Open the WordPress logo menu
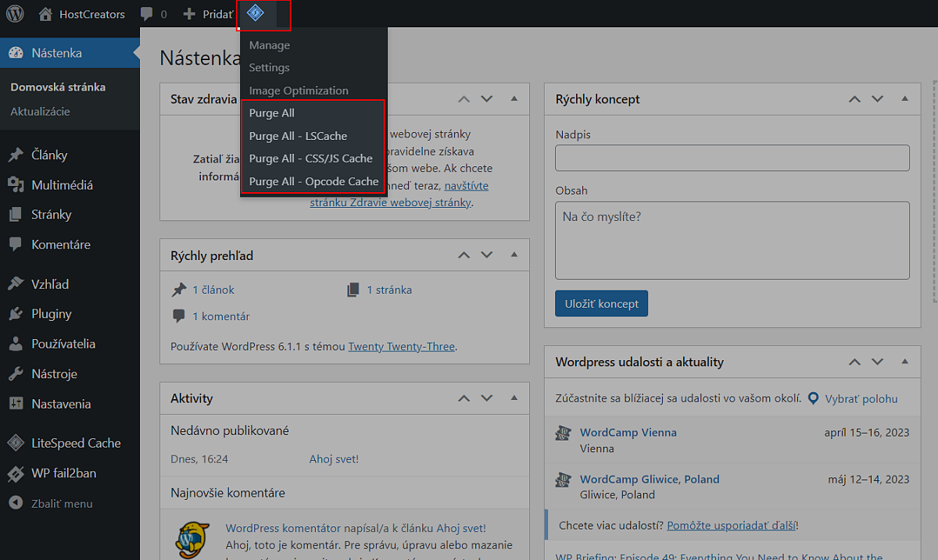The image size is (938, 560). (x=16, y=14)
